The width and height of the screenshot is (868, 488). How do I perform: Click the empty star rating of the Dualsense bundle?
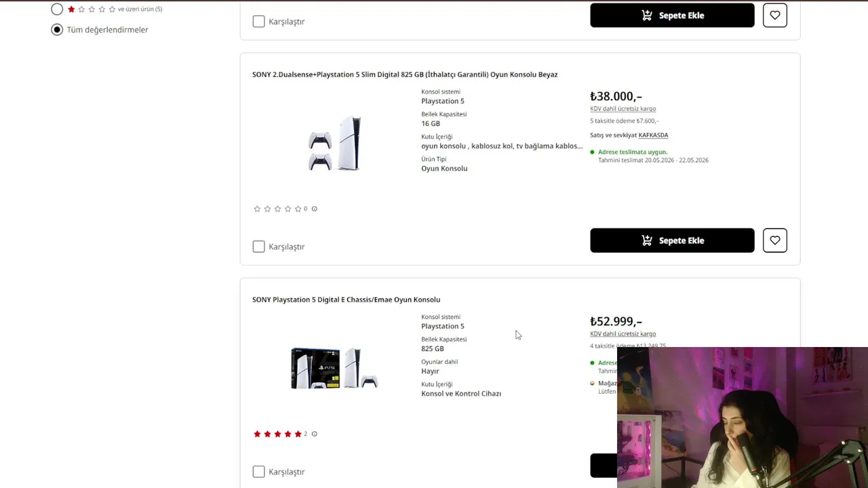click(277, 209)
